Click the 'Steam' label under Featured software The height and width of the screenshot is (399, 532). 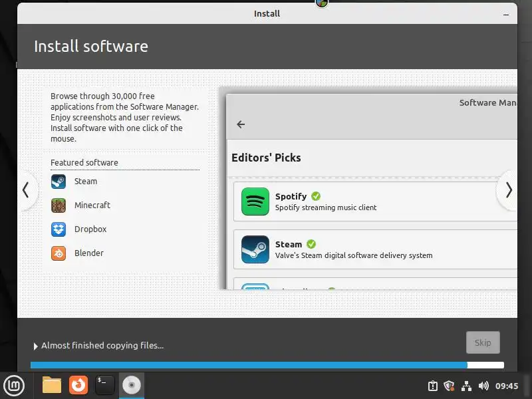coord(86,182)
